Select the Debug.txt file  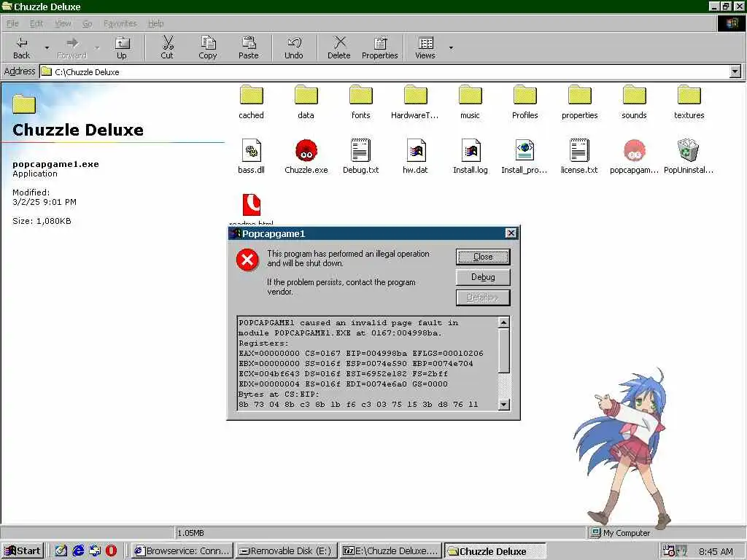click(360, 156)
